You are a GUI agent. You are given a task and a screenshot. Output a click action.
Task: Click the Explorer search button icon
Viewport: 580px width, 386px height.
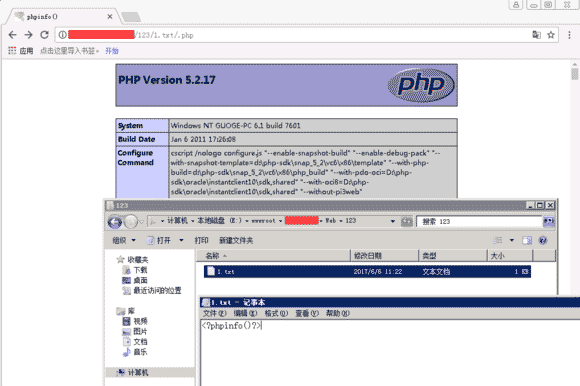click(x=549, y=221)
